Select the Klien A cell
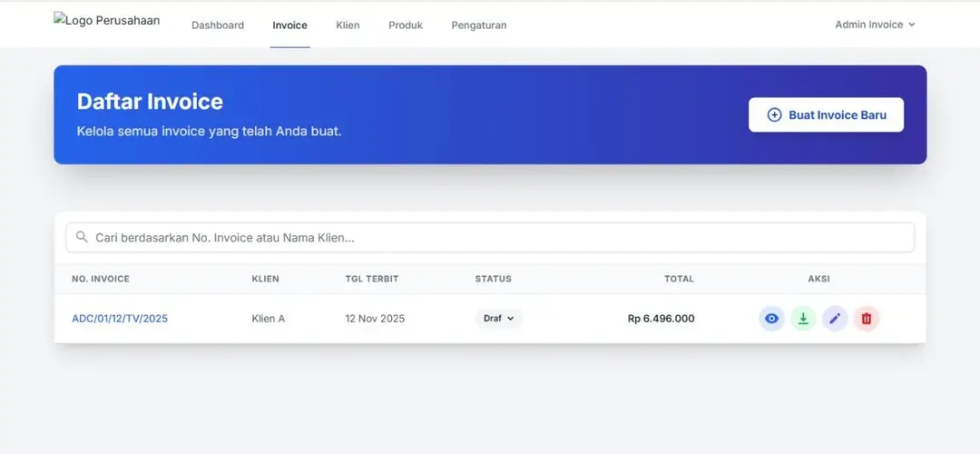The height and width of the screenshot is (454, 980). pyautogui.click(x=268, y=319)
